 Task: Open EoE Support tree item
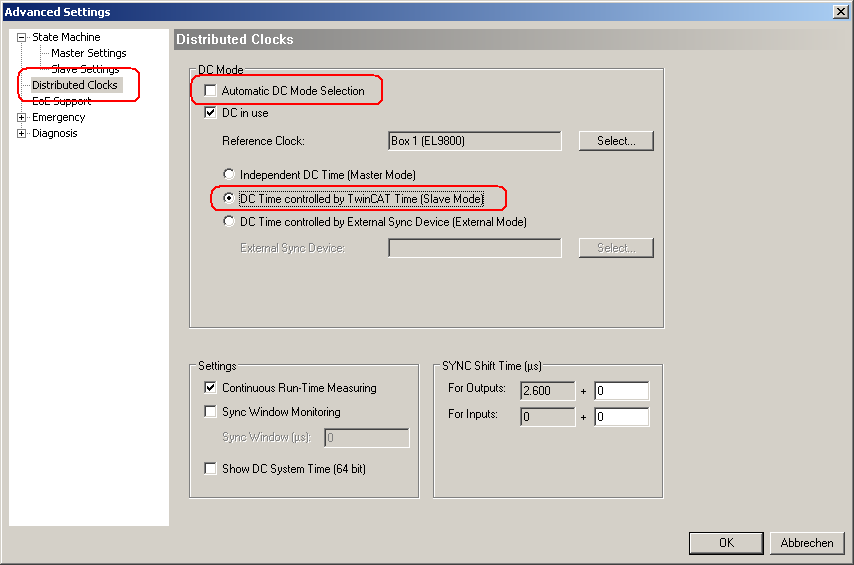(61, 101)
